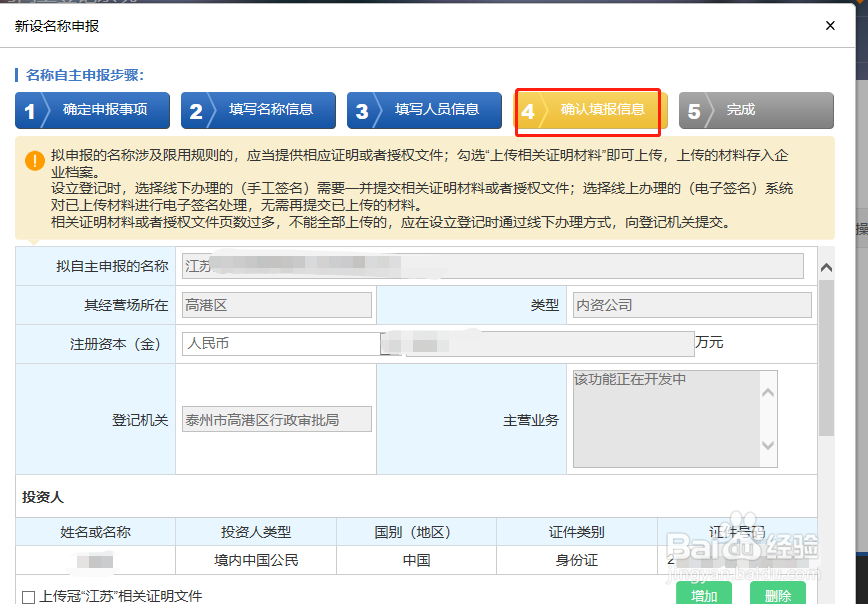Click the scrollbar up arrow chevron
This screenshot has width=868, height=604.
(827, 267)
